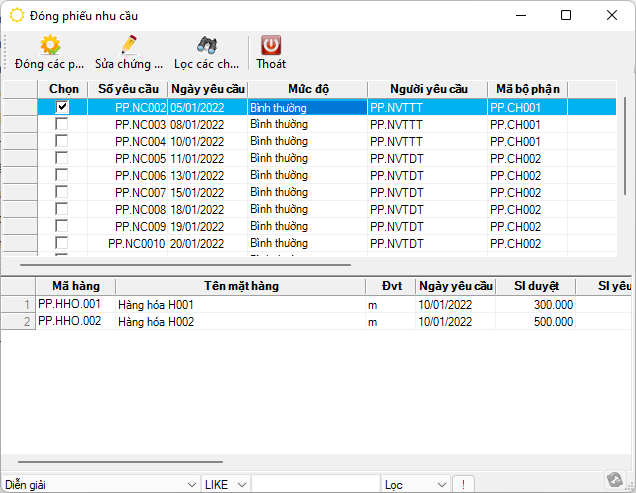Click the Mã hàng column header
This screenshot has height=493, width=636.
(75, 286)
